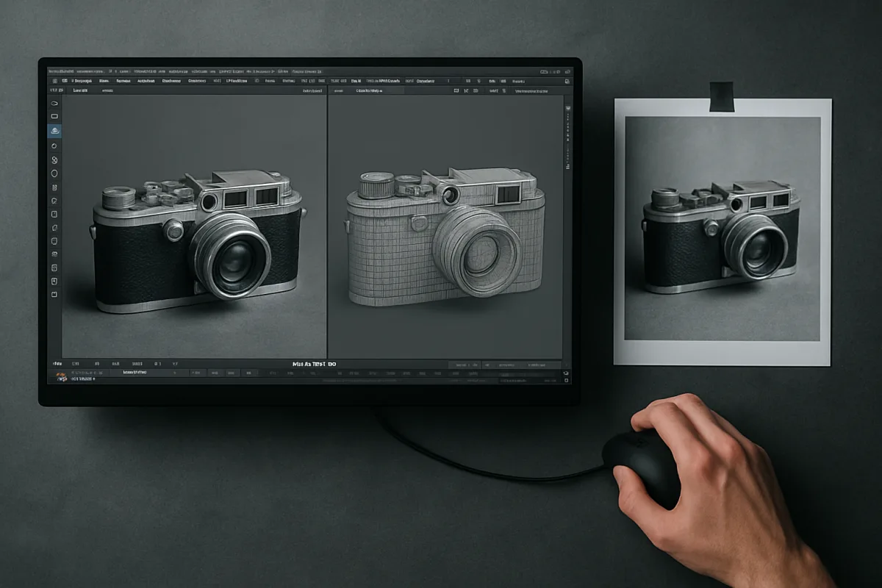Click the wireframe camera in right viewport

pyautogui.click(x=445, y=237)
